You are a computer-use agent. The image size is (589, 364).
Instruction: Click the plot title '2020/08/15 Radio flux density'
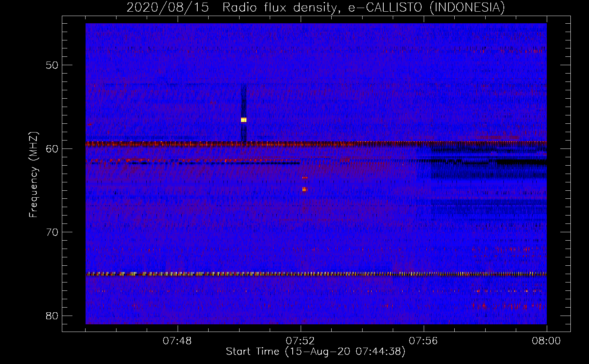316,7
